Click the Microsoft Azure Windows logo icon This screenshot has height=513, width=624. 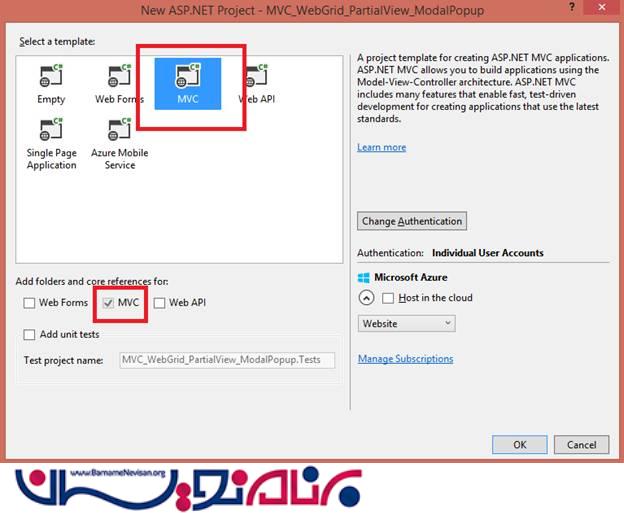[364, 277]
